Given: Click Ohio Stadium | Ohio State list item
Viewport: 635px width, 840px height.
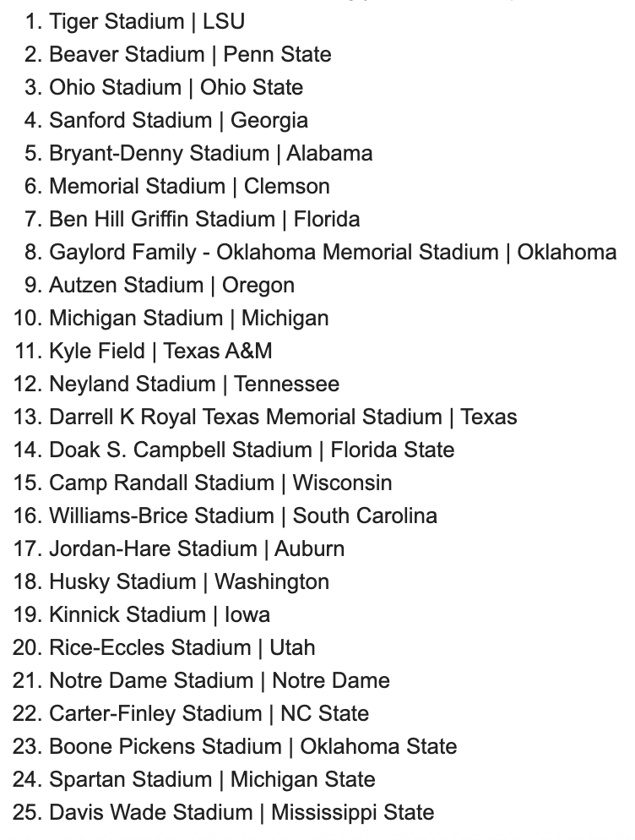Looking at the screenshot, I should click(176, 88).
